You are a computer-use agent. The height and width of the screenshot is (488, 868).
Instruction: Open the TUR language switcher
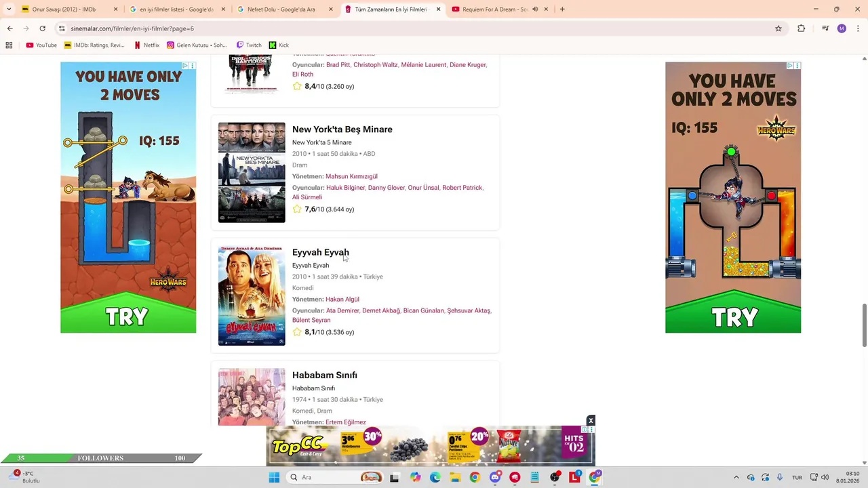[797, 477]
